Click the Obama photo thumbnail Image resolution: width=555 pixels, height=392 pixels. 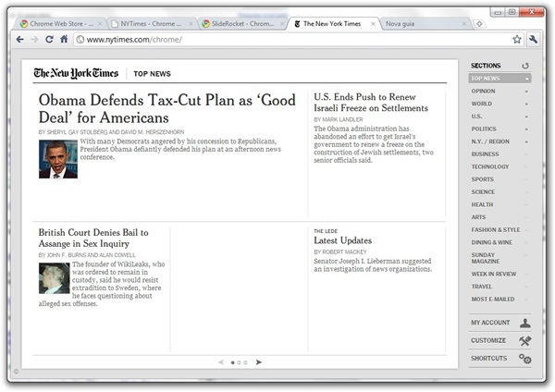click(58, 159)
